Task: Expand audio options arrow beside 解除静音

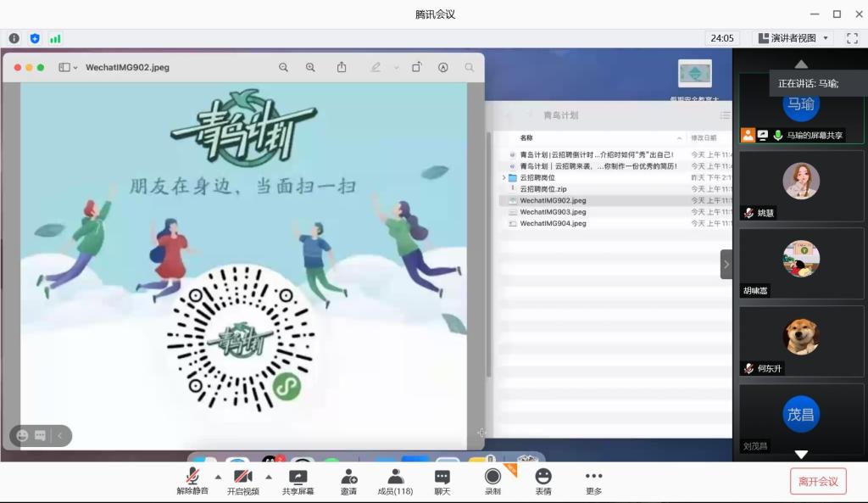Action: (x=218, y=477)
